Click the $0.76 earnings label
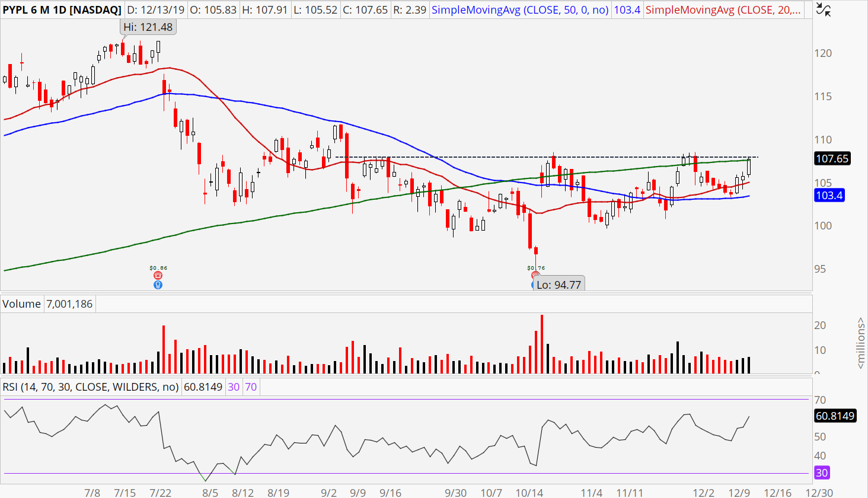868x498 pixels. (536, 268)
